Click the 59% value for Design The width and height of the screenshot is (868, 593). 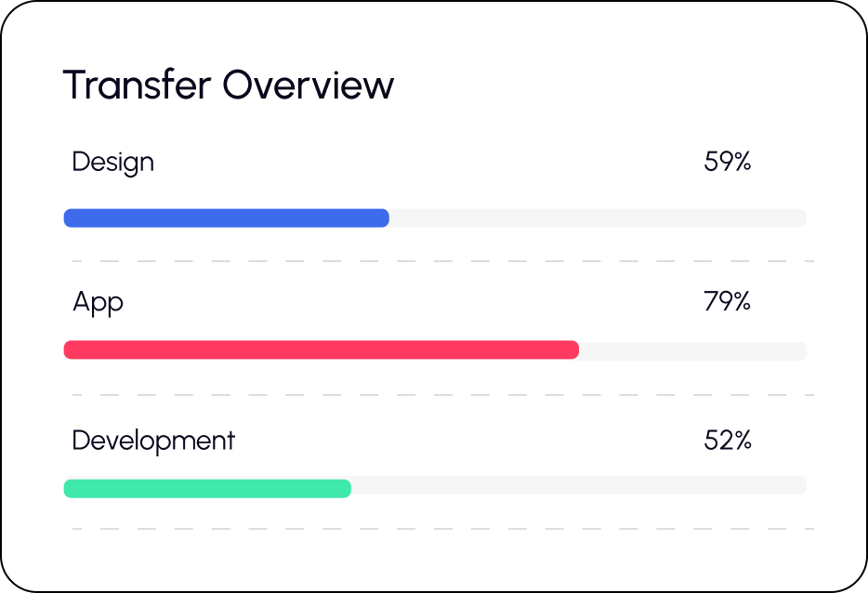[728, 161]
